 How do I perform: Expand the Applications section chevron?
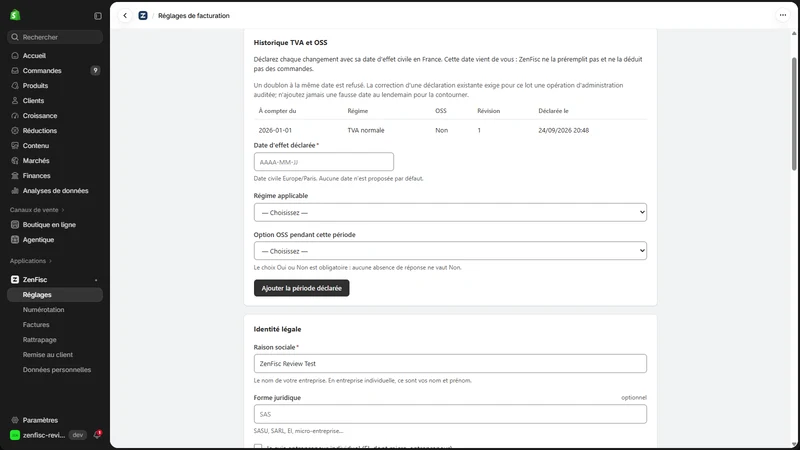tap(50, 261)
